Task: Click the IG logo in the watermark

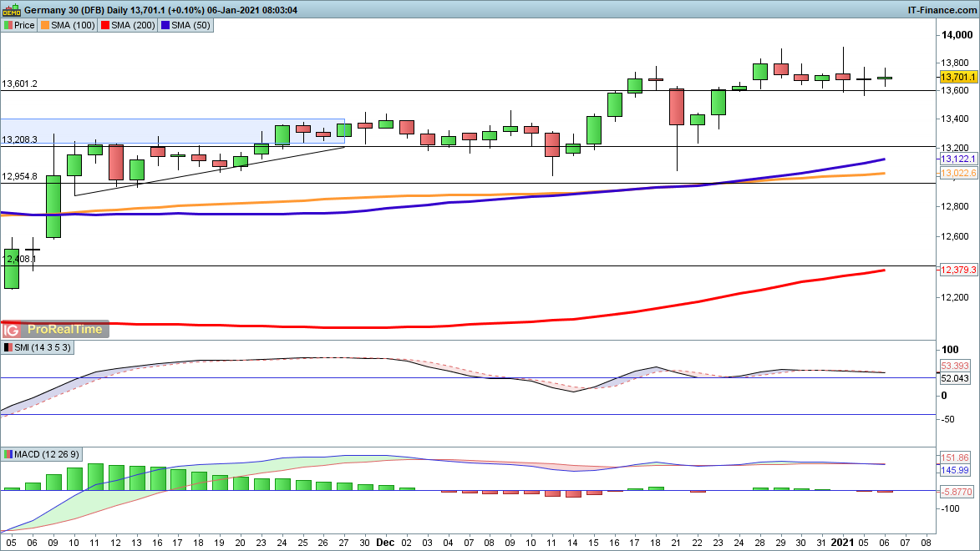Action: pyautogui.click(x=13, y=329)
